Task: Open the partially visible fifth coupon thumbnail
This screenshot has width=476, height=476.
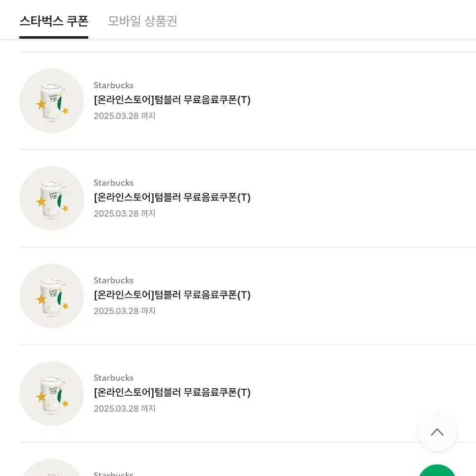Action: click(52, 468)
